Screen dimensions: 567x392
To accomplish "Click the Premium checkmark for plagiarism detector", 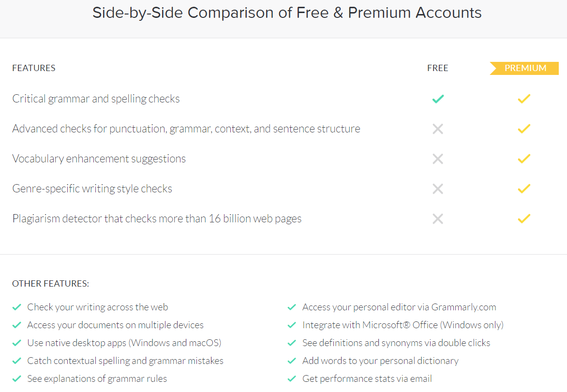I will [524, 218].
